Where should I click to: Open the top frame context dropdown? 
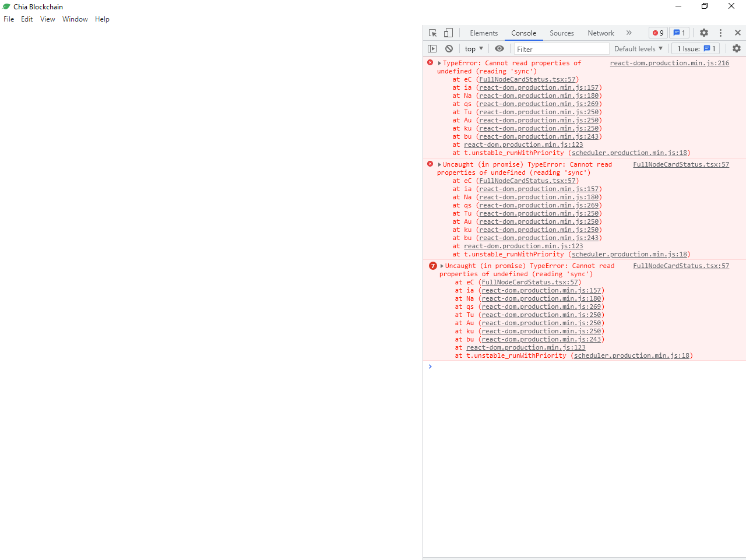[473, 48]
